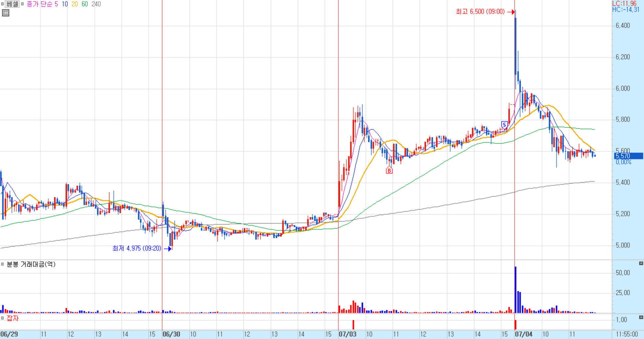Click the 5,800 price axis label

click(x=623, y=120)
